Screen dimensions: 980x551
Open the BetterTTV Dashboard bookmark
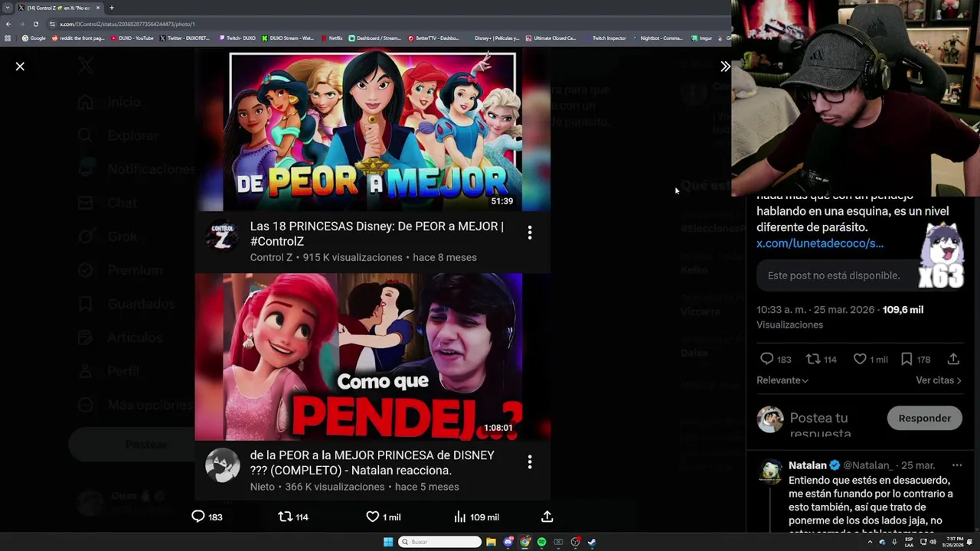pos(433,38)
